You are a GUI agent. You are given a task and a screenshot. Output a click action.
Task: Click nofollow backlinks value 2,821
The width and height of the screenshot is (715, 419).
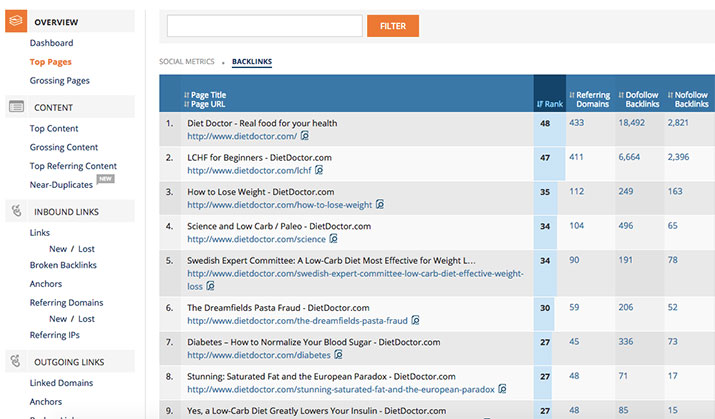tap(678, 122)
